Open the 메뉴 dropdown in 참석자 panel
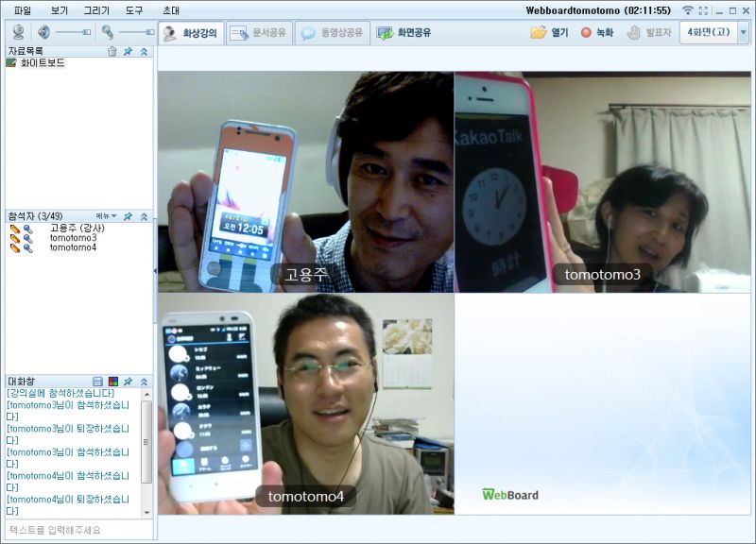The height and width of the screenshot is (544, 756). pos(106,216)
